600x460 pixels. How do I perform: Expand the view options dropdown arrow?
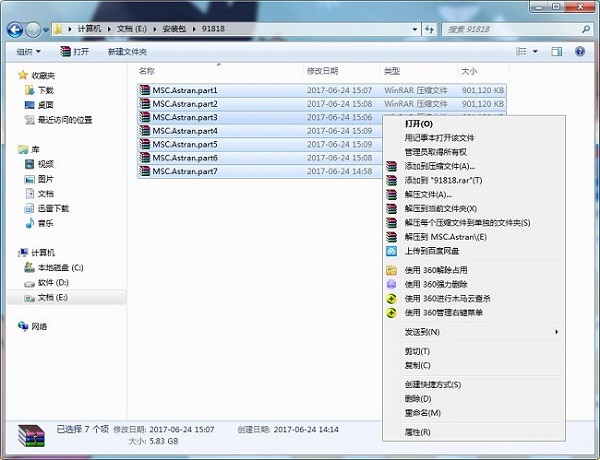pos(535,51)
